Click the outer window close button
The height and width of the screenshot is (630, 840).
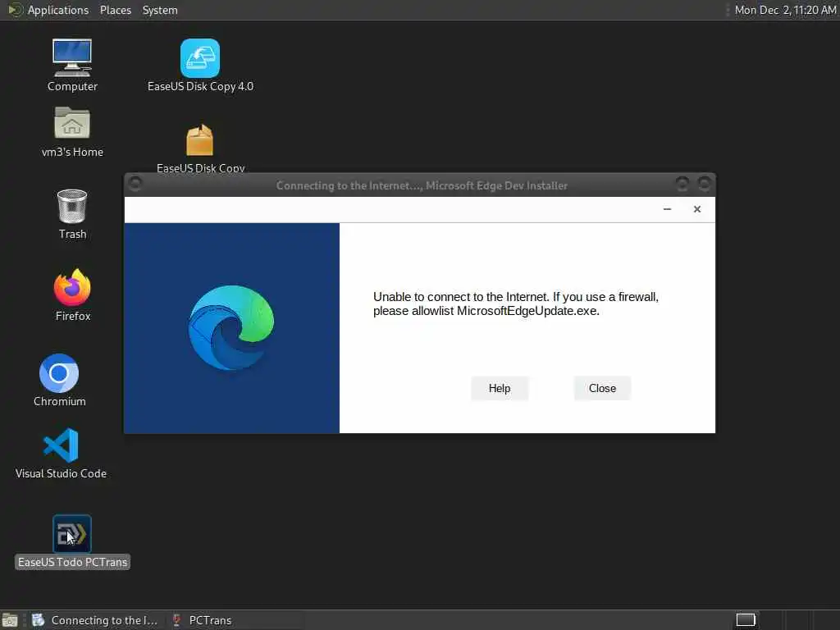pyautogui.click(x=705, y=185)
